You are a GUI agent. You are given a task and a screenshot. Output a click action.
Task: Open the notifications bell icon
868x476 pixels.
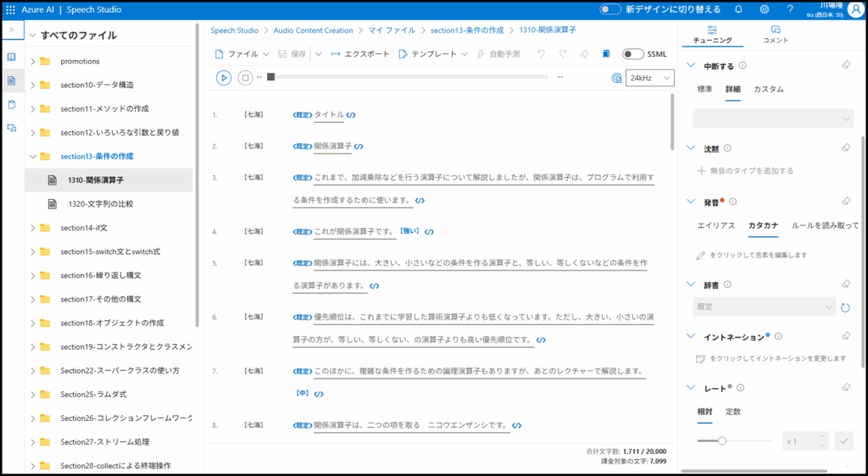tap(738, 9)
